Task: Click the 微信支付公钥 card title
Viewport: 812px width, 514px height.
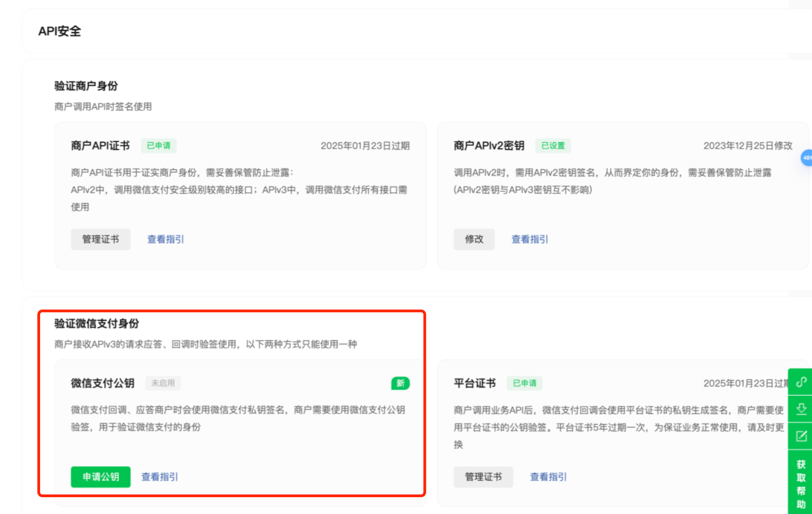Action: click(103, 383)
